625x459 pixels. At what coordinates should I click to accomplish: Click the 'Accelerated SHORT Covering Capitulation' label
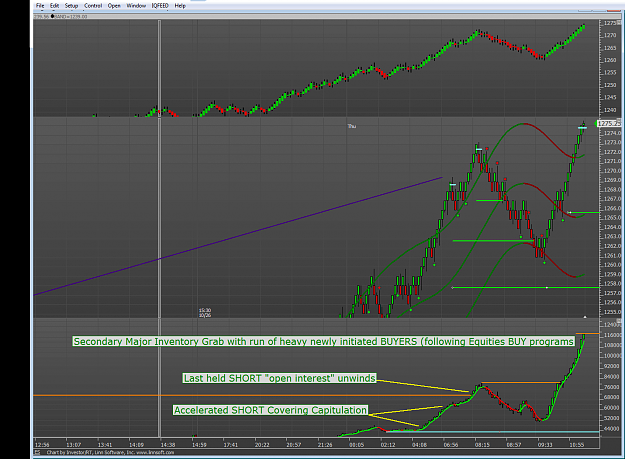pos(270,410)
